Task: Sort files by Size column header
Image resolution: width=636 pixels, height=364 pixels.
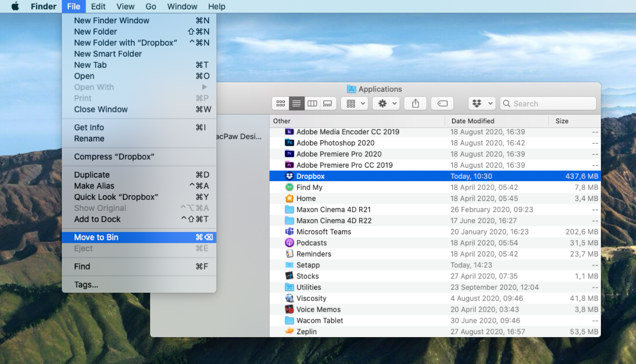Action: (562, 121)
